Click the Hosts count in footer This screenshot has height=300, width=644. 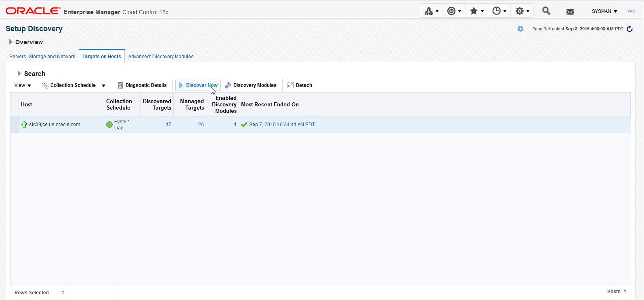pos(625,292)
